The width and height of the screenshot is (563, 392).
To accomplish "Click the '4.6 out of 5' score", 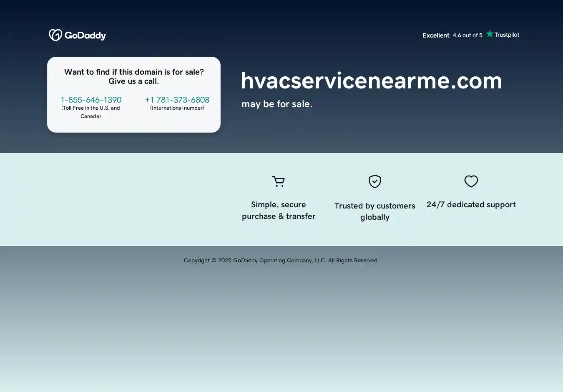I will 467,35.
